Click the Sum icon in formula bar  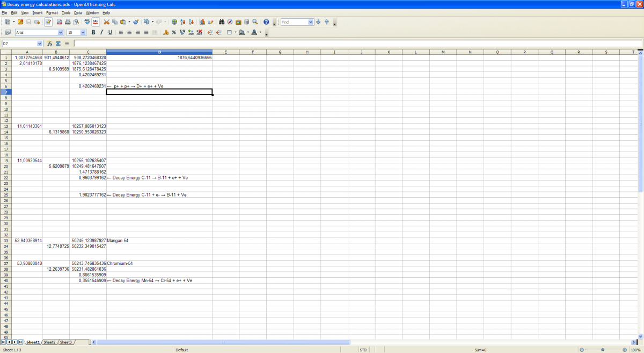pos(58,44)
